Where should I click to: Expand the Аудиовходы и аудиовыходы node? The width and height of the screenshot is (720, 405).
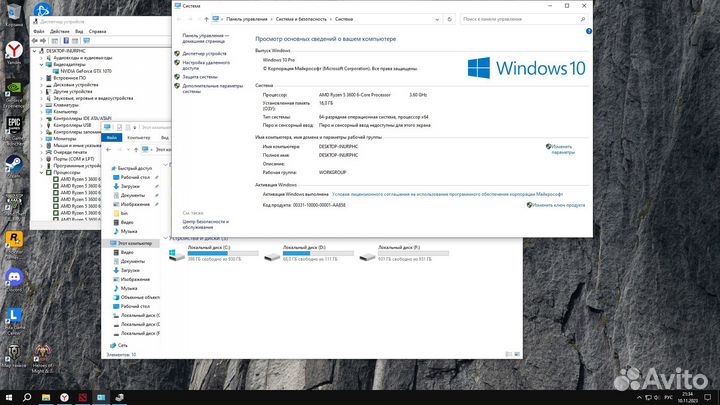coord(41,58)
